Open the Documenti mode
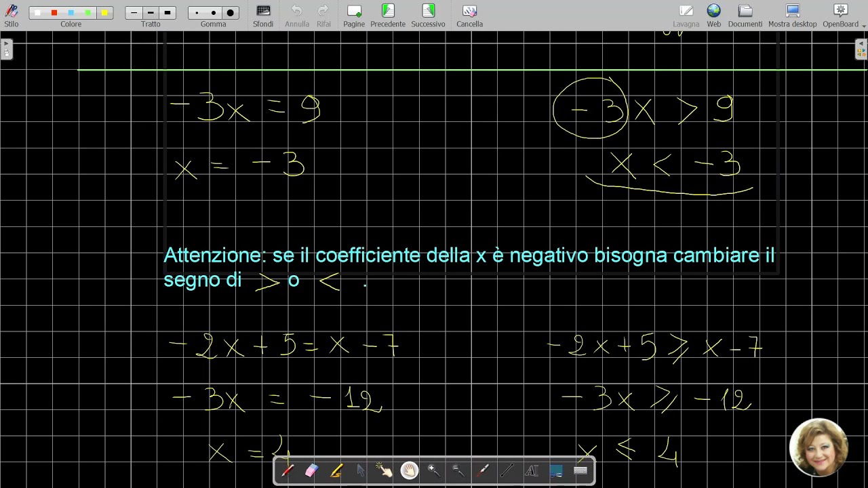The image size is (868, 488). (745, 15)
